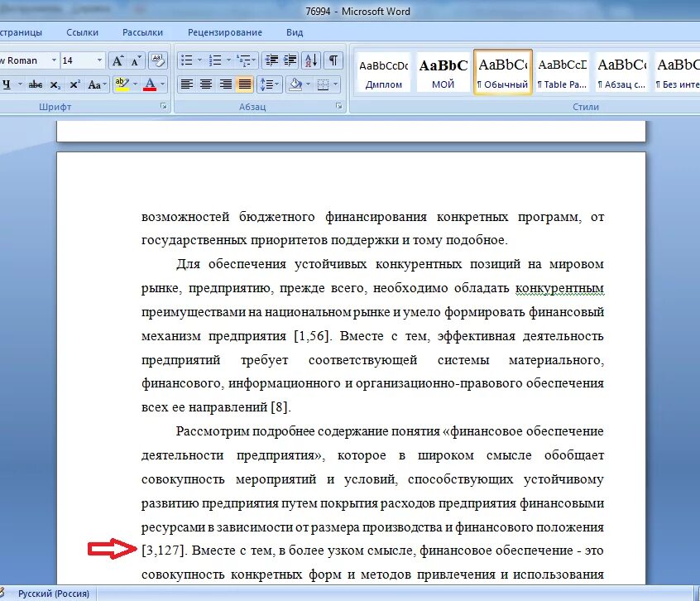Switch to the Вид tab
This screenshot has width=700, height=601.
point(295,32)
